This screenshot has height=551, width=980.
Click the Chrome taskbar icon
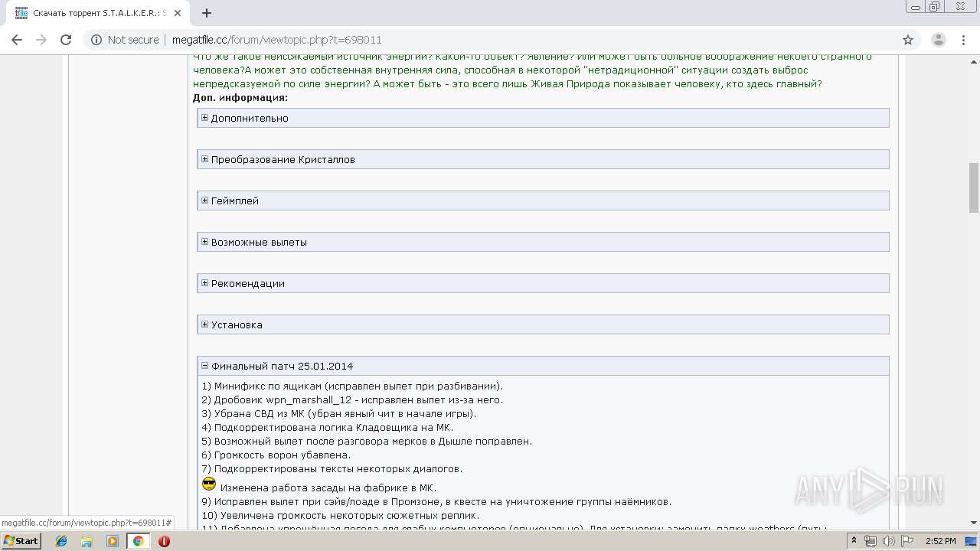tap(138, 541)
